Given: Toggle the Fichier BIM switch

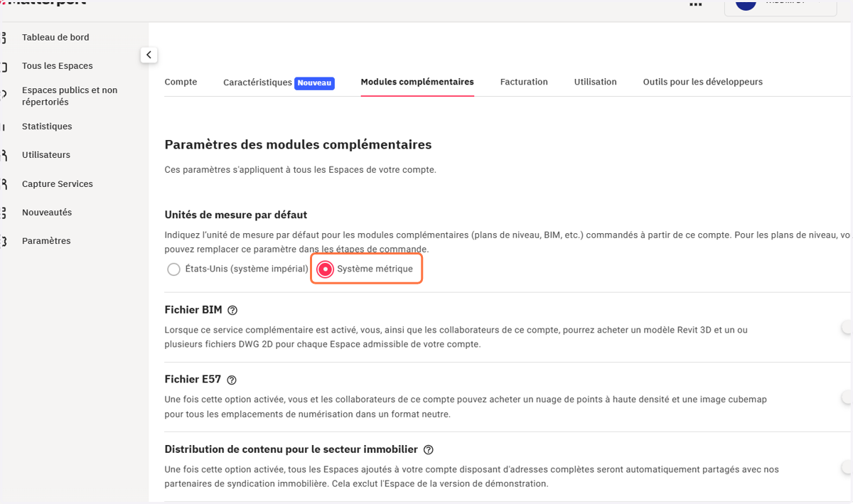Looking at the screenshot, I should [x=847, y=328].
